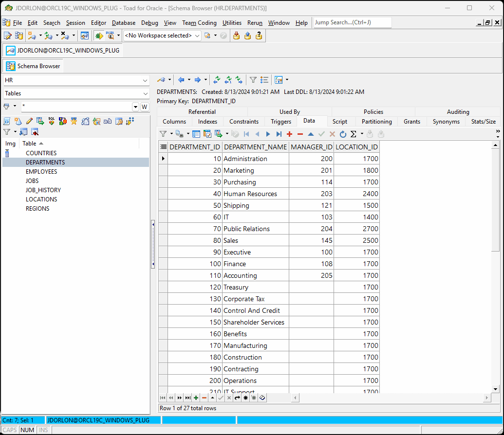Click the JDORLON@ORCL19C_WINDOWS_PLUG connection tab

(63, 51)
